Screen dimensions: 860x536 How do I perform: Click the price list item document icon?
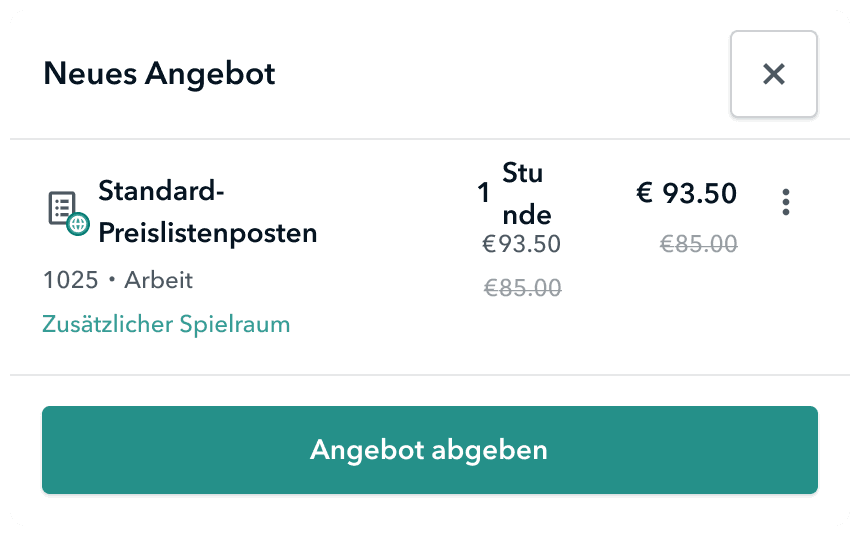(x=62, y=209)
